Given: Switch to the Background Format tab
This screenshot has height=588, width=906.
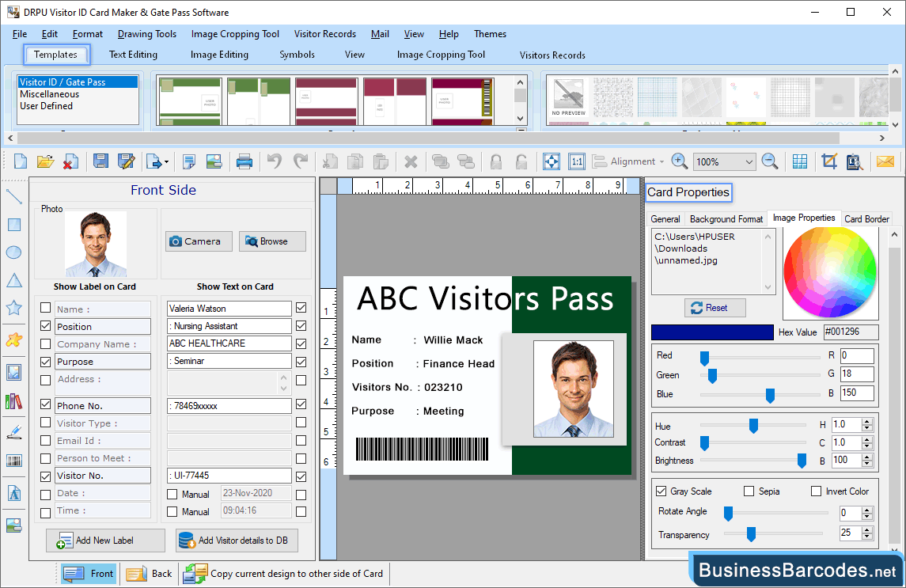Looking at the screenshot, I should coord(726,219).
